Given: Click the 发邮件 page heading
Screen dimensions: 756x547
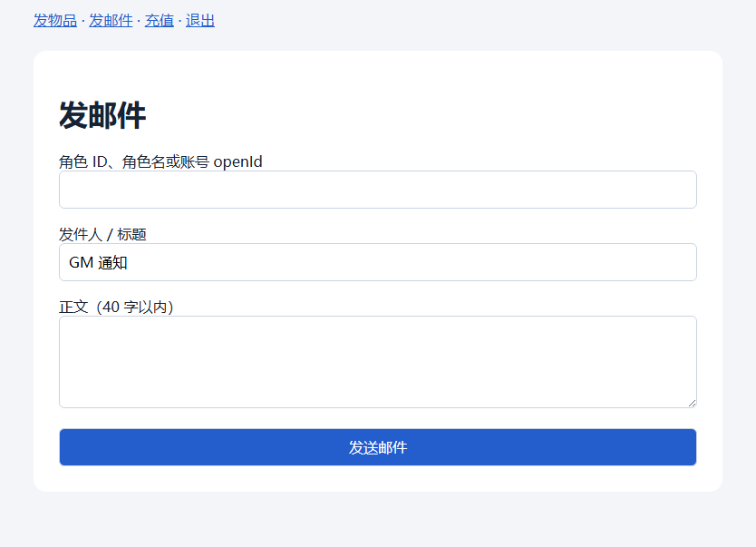Looking at the screenshot, I should 102,115.
